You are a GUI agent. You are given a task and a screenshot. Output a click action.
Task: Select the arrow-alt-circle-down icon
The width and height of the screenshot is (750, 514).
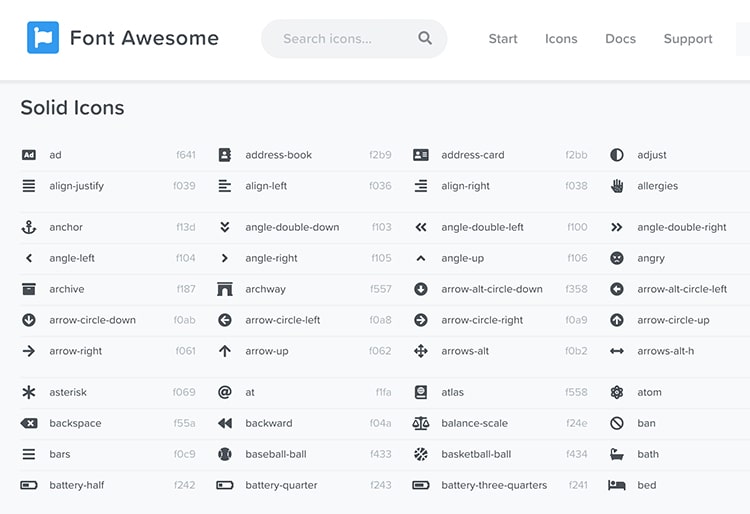point(421,289)
